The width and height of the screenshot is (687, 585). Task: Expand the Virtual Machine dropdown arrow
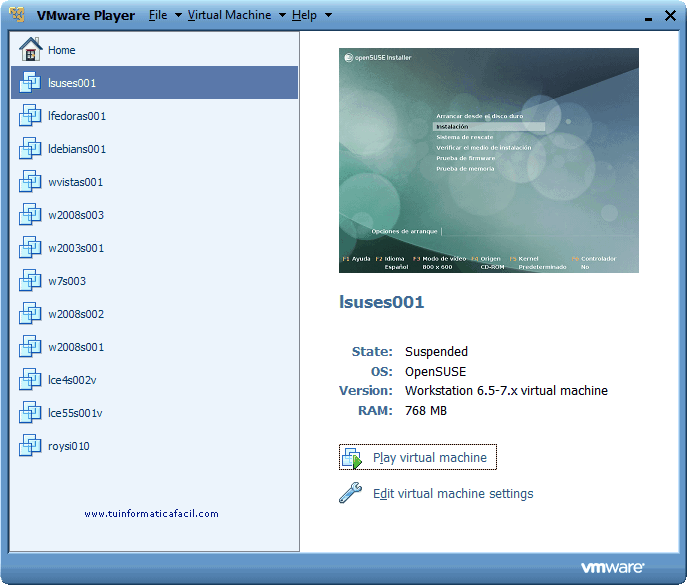[x=283, y=15]
